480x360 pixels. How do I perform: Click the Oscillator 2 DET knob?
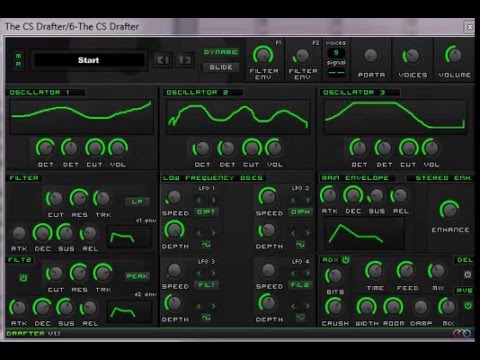(227, 148)
